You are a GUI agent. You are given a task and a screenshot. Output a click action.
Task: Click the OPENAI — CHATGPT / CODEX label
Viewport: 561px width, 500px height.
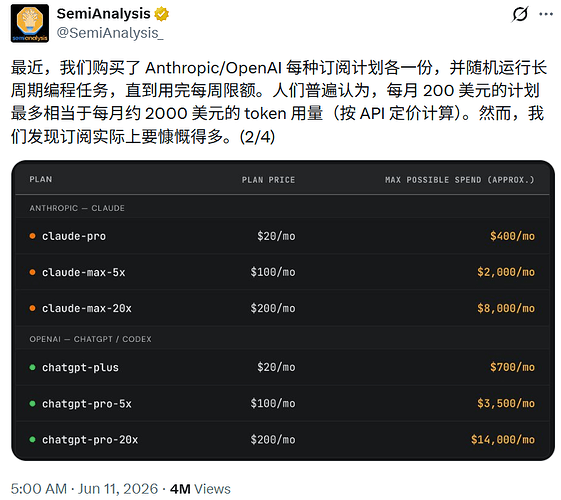[90, 339]
